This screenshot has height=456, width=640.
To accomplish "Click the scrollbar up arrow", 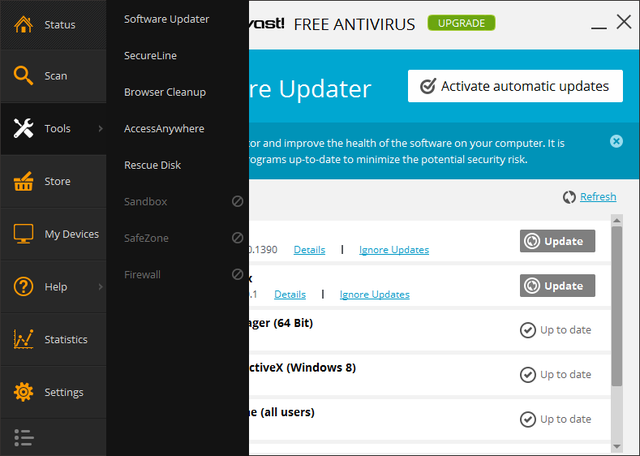I will pos(617,220).
